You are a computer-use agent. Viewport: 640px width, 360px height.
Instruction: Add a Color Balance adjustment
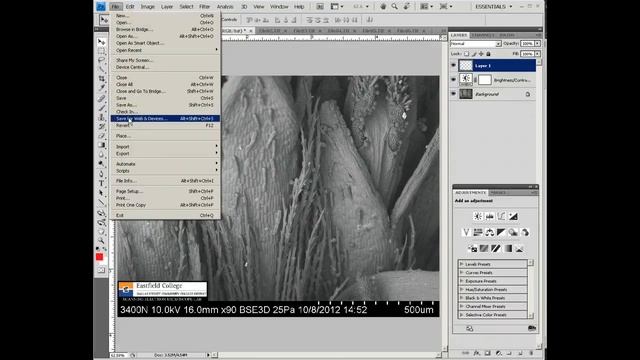(490, 232)
